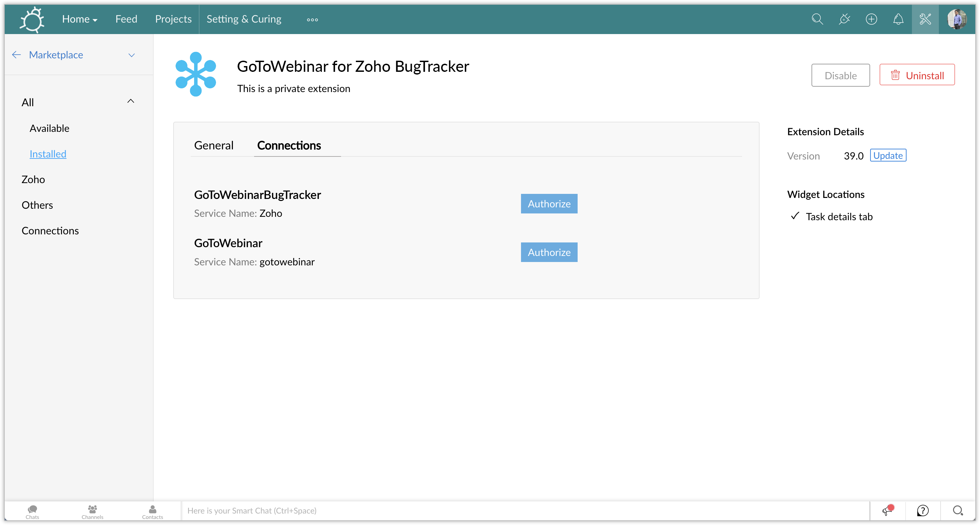980x525 pixels.
Task: Select Zoho category in sidebar
Action: point(33,179)
